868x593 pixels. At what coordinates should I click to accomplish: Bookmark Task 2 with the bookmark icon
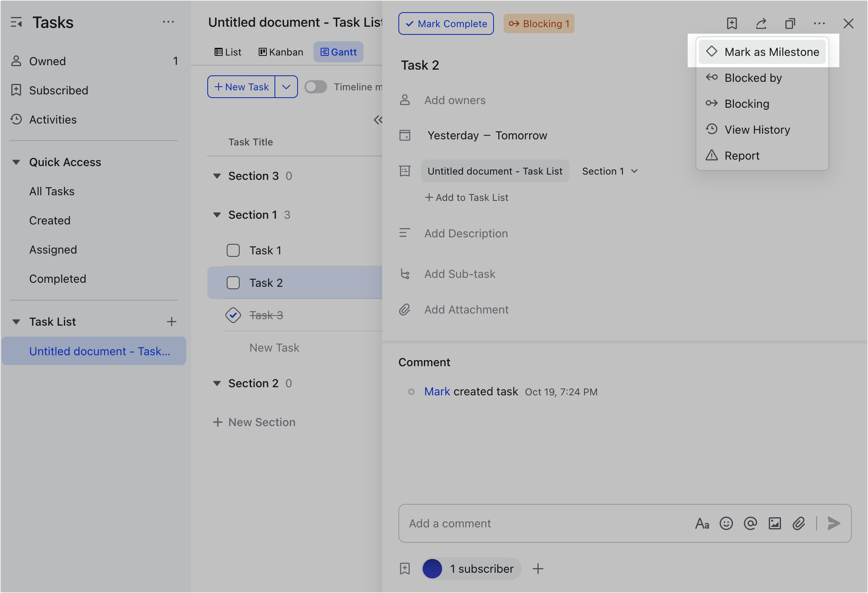point(732,23)
